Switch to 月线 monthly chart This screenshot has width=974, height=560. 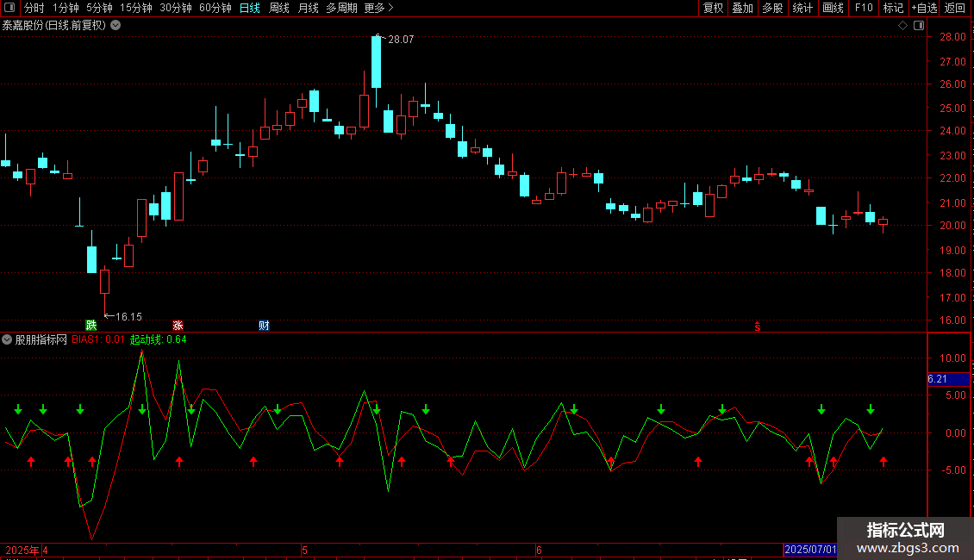pyautogui.click(x=308, y=8)
